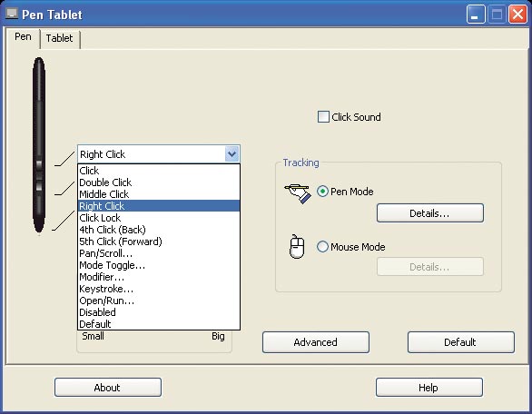532x414 pixels.
Task: Enable the Click Sound checkbox
Action: point(323,117)
